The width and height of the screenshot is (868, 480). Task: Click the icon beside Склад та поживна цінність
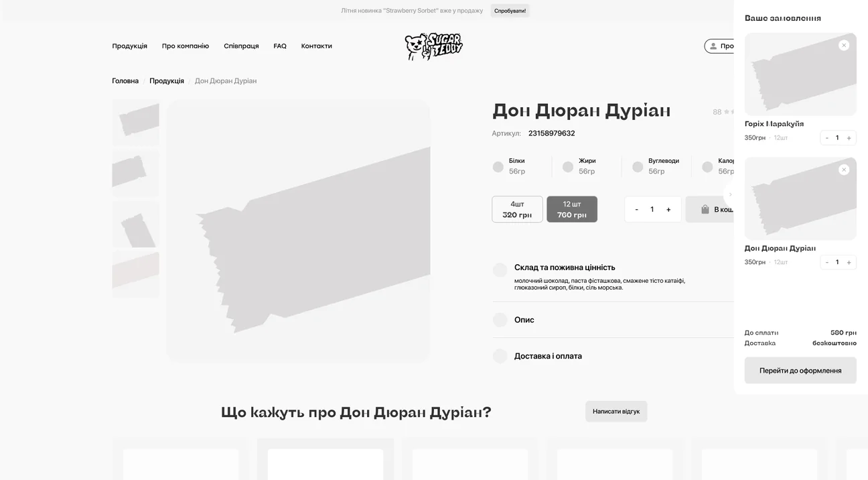tap(500, 270)
